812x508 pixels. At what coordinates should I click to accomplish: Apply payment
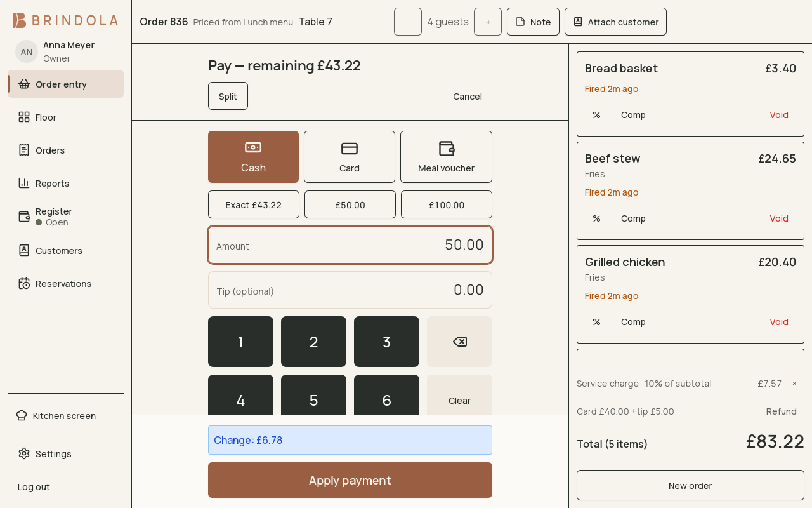pyautogui.click(x=350, y=480)
